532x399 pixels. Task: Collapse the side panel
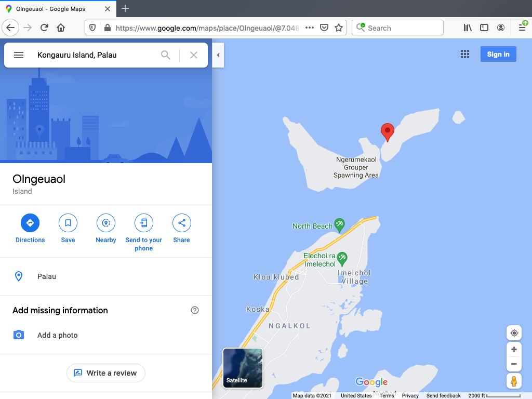point(218,55)
